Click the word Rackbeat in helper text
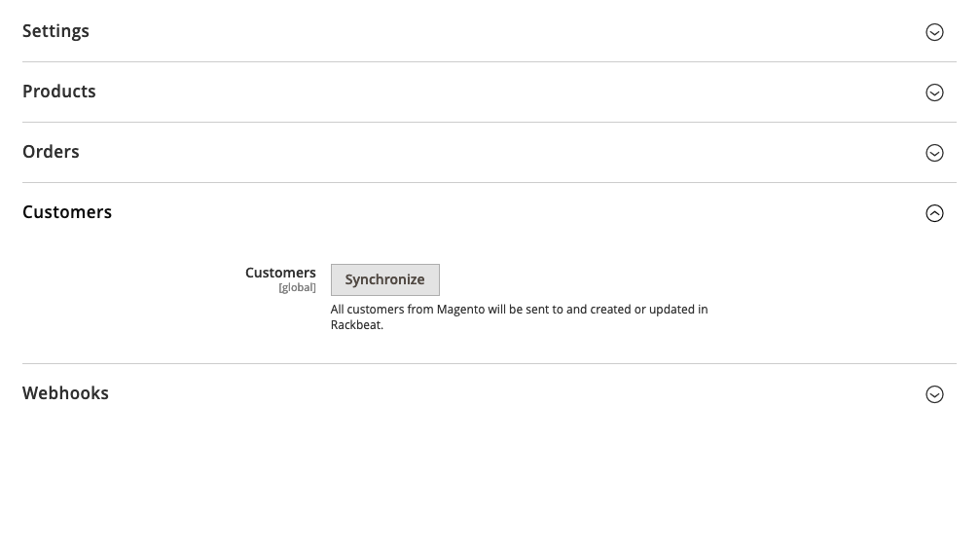Image resolution: width=980 pixels, height=554 pixels. [x=355, y=325]
